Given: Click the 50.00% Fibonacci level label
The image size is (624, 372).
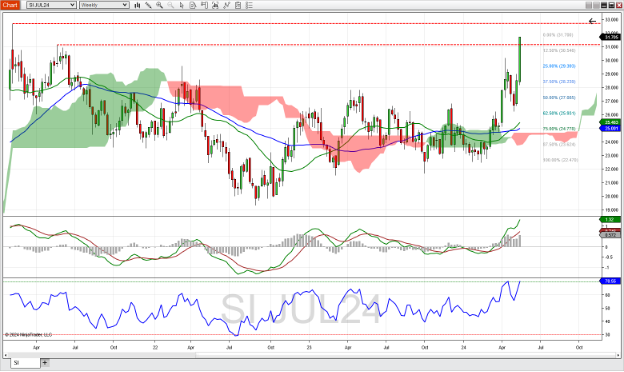Looking at the screenshot, I should pos(559,97).
